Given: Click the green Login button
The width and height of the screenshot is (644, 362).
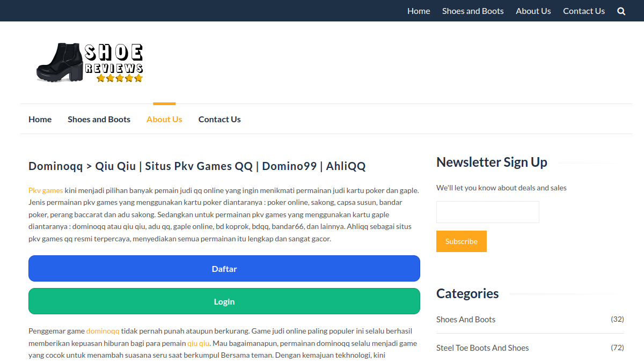Looking at the screenshot, I should 224,301.
